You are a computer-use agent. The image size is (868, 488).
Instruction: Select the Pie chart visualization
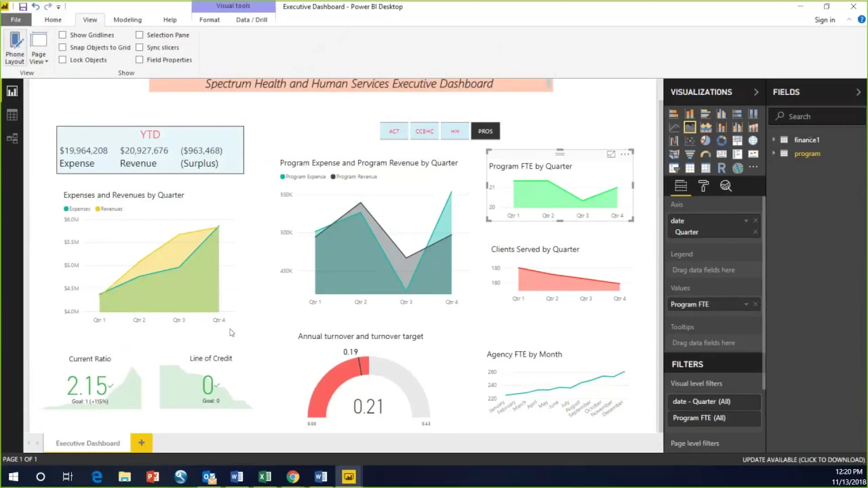pyautogui.click(x=705, y=140)
